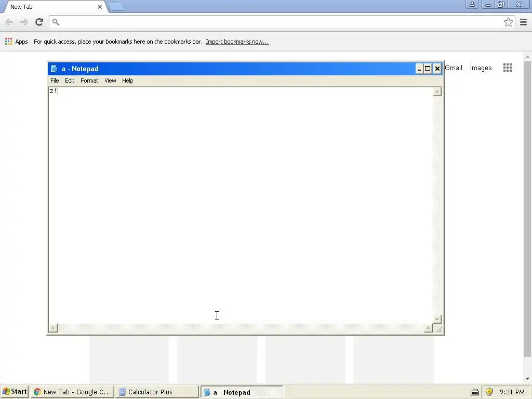Minimize the Notepad window
This screenshot has width=532, height=399.
(419, 69)
